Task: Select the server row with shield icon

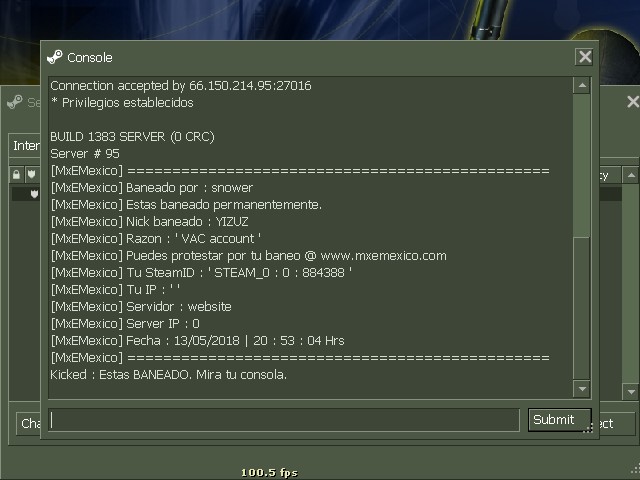Action: pyautogui.click(x=26, y=194)
